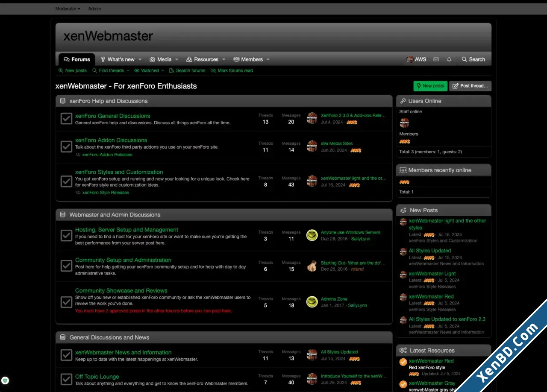Click avatar beside s9e Media Sites post

pyautogui.click(x=312, y=146)
